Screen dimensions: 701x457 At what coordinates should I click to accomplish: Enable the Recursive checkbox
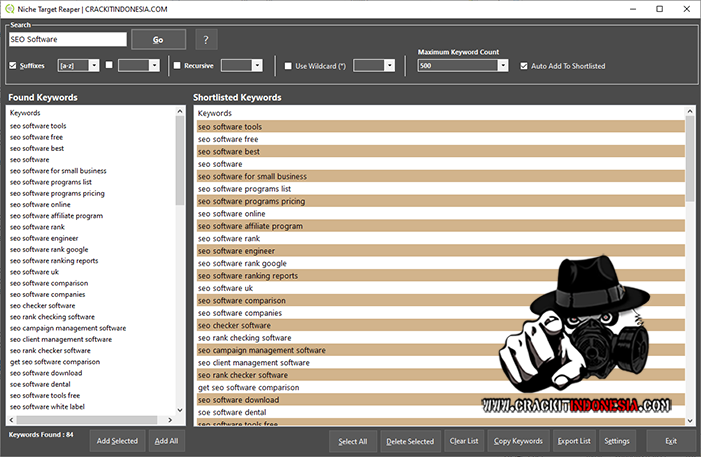[177, 66]
